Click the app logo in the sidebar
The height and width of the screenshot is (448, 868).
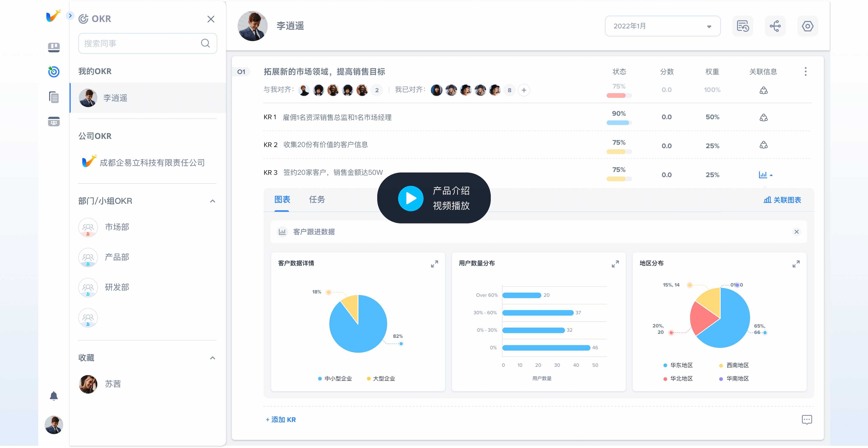tap(54, 16)
